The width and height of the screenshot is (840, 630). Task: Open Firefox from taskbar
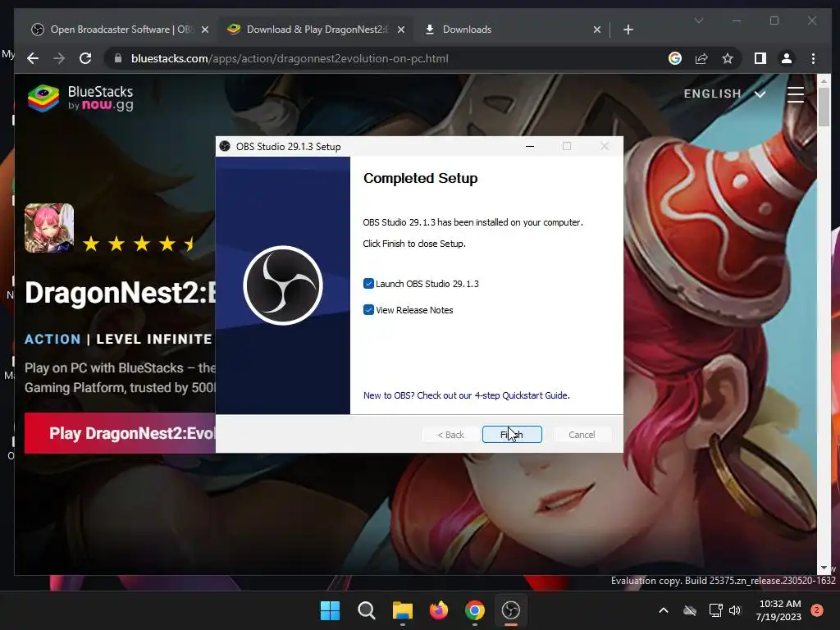tap(439, 610)
